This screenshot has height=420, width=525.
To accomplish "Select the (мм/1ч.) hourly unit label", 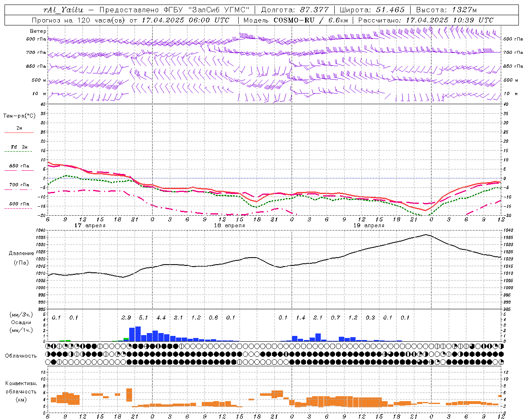I will click(22, 330).
